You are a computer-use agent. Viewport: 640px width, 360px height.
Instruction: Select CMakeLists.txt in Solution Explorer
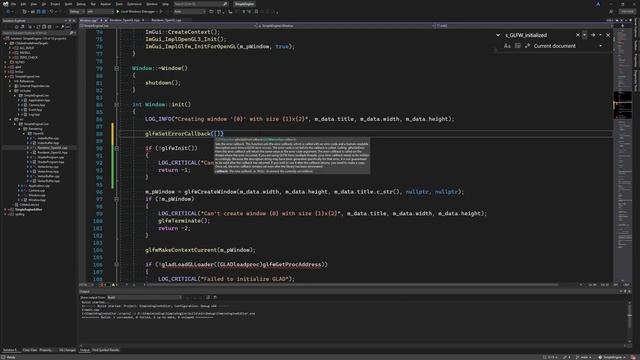(29, 205)
